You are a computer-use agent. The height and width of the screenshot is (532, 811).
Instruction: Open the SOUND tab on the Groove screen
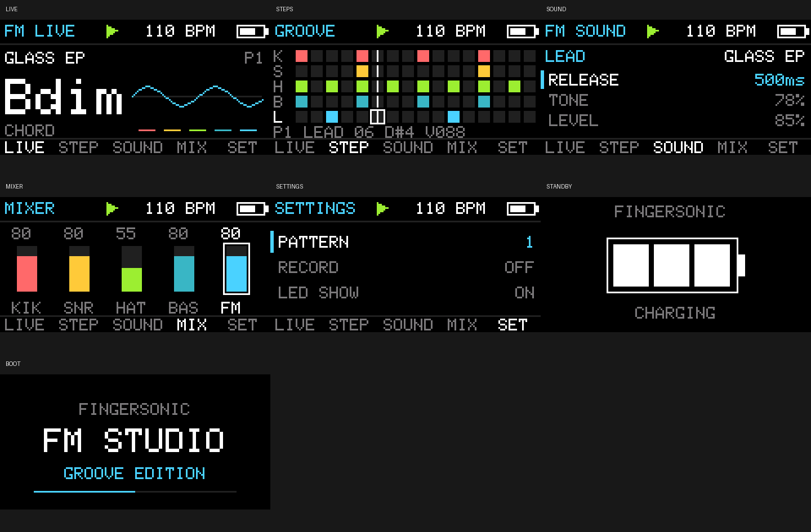[x=408, y=147]
